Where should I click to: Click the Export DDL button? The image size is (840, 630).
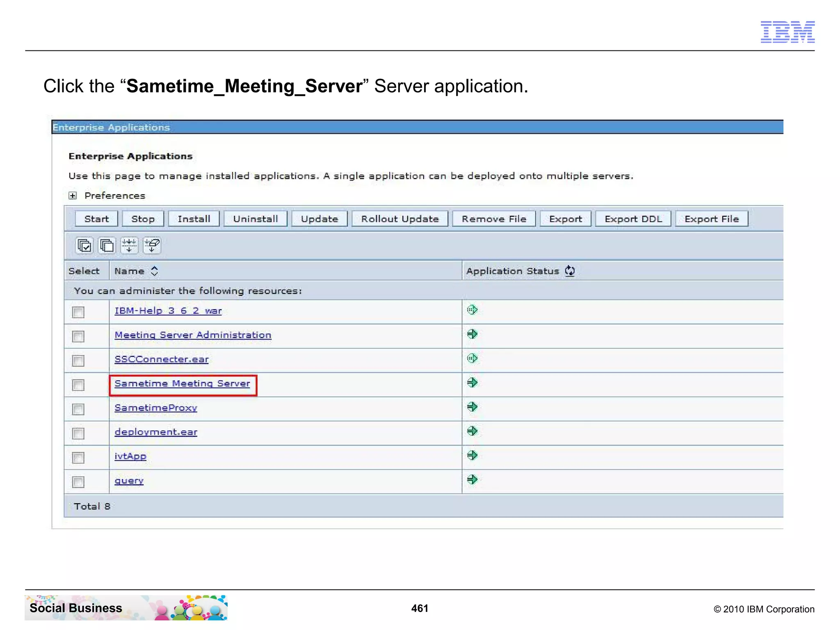point(633,219)
